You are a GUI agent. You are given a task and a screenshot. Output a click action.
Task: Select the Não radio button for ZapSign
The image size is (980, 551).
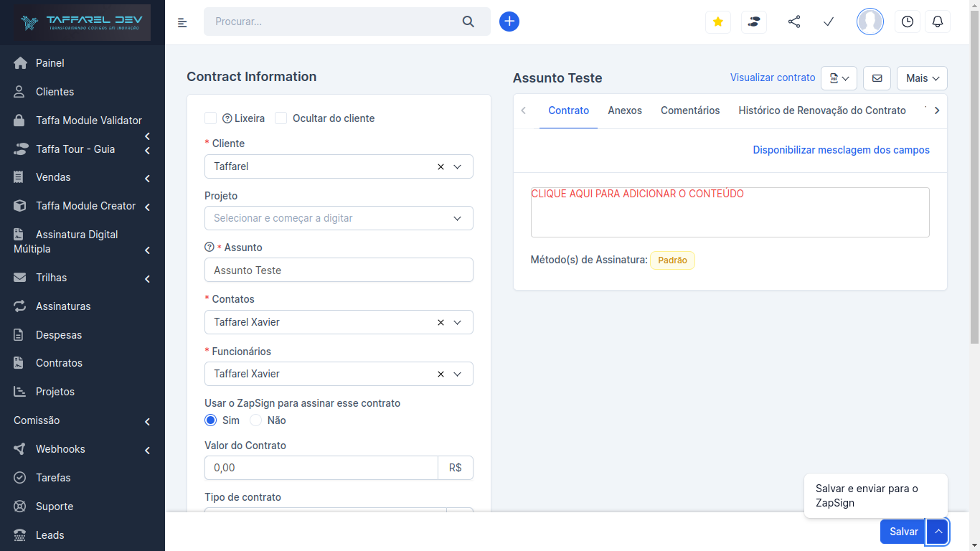pos(256,420)
